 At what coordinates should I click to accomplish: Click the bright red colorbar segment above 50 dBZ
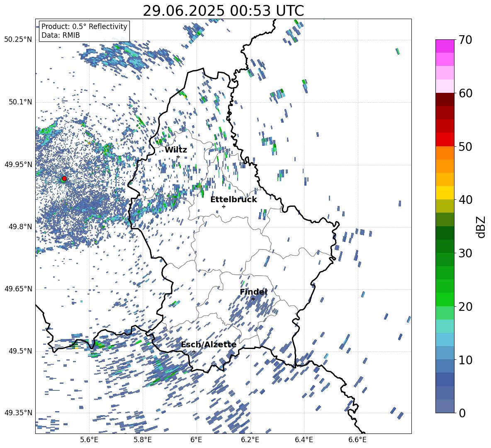(x=445, y=140)
